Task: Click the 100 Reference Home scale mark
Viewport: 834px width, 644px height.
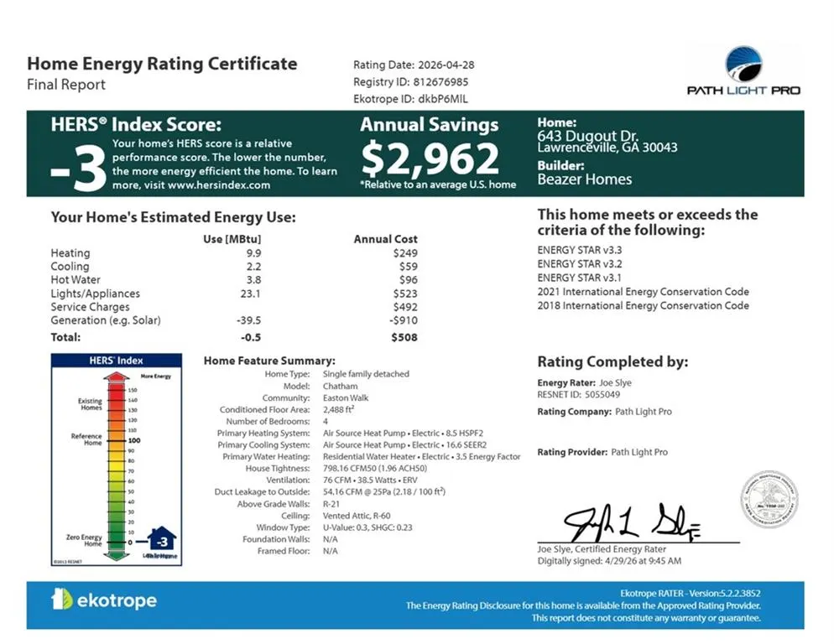Action: 134,440
